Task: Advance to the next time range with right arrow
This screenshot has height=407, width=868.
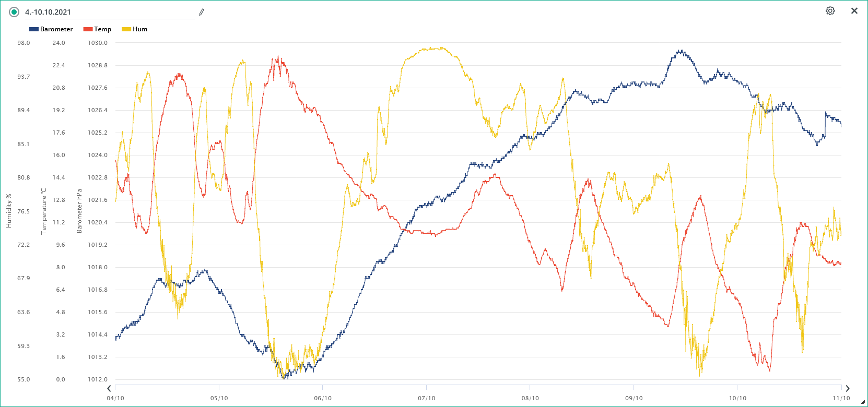Action: (x=847, y=388)
